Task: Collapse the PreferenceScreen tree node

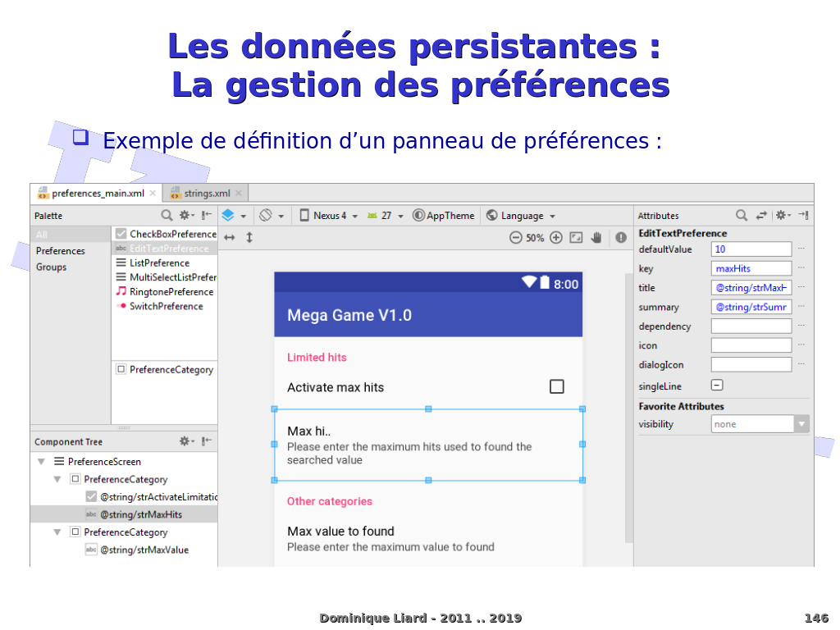Action: (x=41, y=462)
